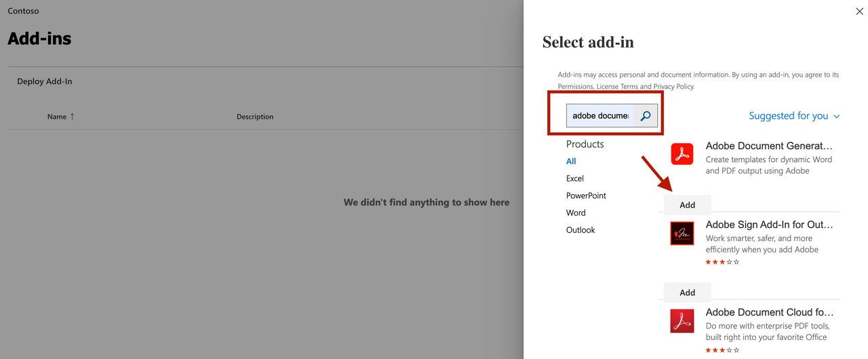Filter products by All
Viewport: 868px width, 359px height.
[x=571, y=162]
